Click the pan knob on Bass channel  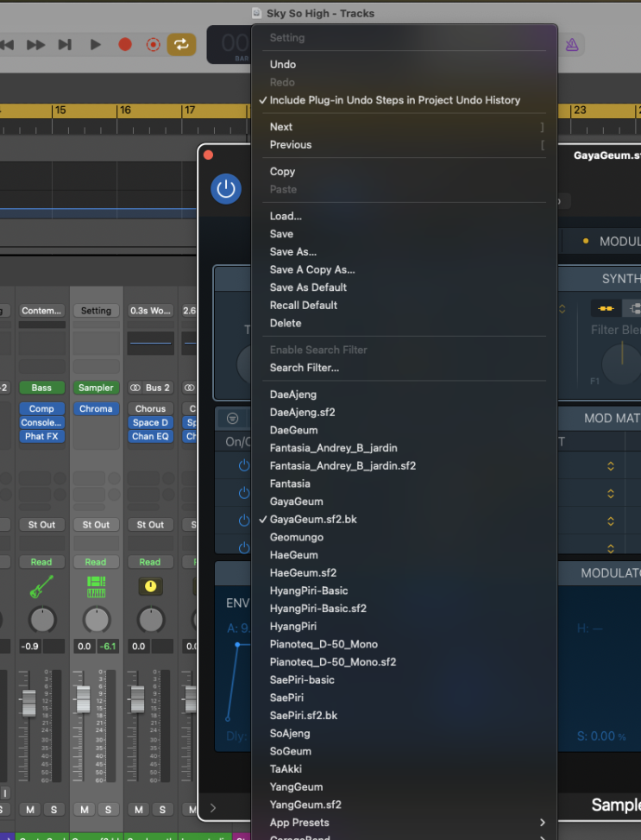(x=41, y=620)
